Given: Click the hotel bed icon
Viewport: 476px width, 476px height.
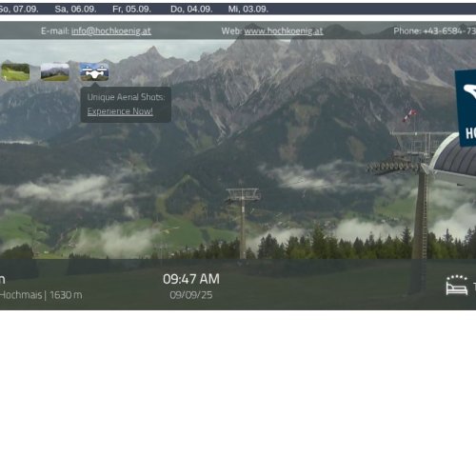Looking at the screenshot, I should coord(457,286).
